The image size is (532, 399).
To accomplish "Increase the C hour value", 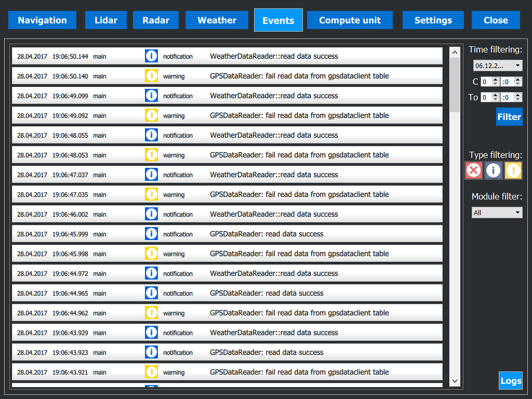I will tap(495, 79).
